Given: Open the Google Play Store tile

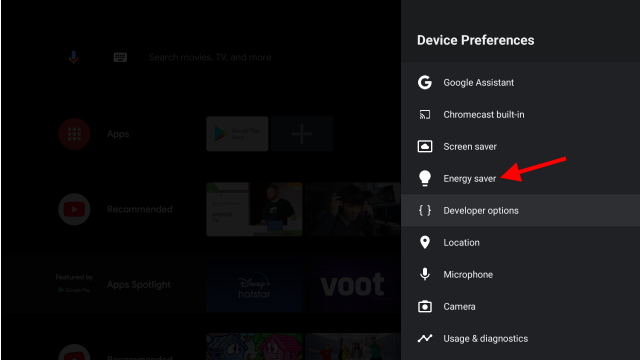Looking at the screenshot, I should [x=237, y=134].
